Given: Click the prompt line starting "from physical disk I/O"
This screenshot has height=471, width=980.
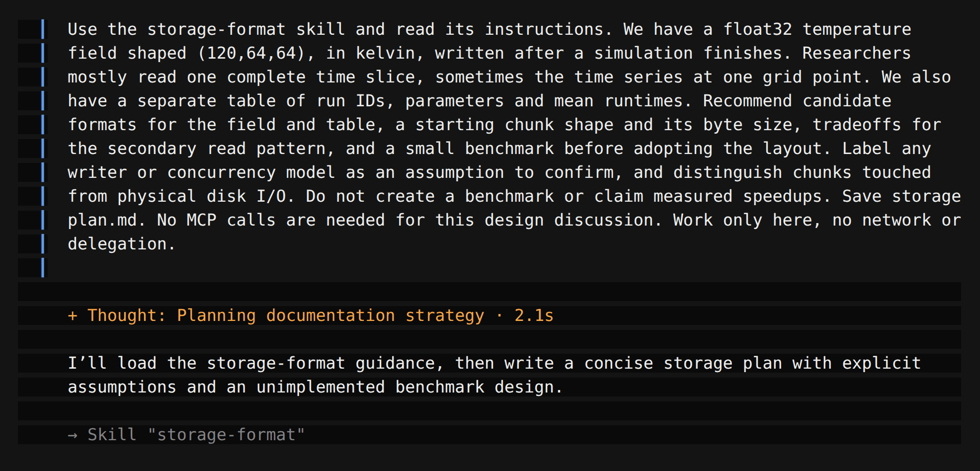Looking at the screenshot, I should point(514,196).
